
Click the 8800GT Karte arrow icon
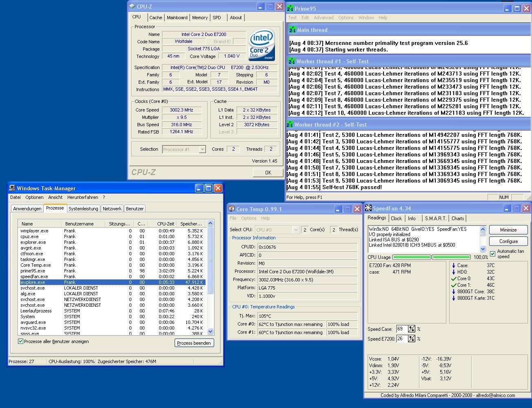point(453,298)
